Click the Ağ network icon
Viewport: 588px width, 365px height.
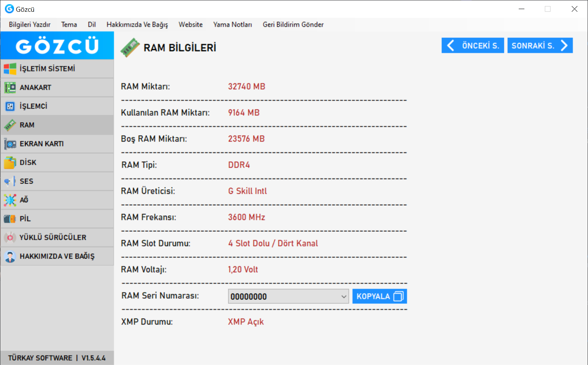10,200
